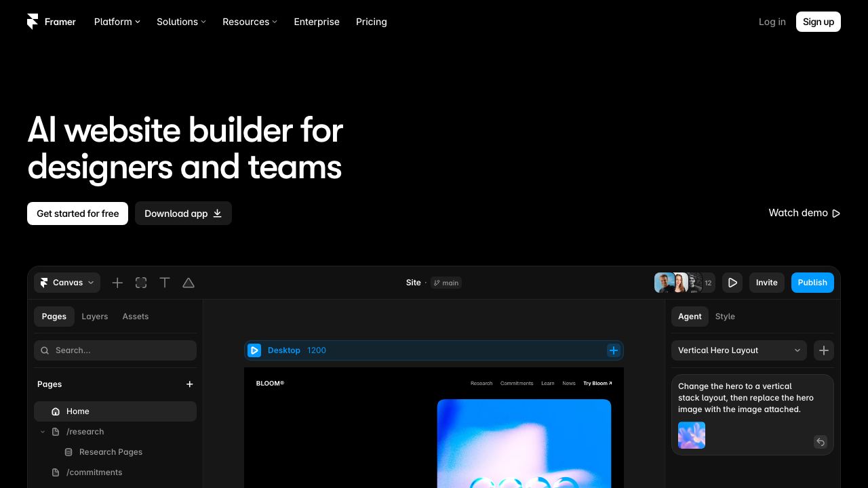Click the Desktop breakpoint play icon
The width and height of the screenshot is (868, 488).
(254, 350)
